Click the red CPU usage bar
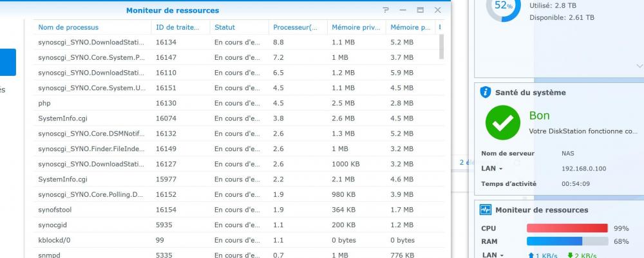The image size is (644, 258). point(567,228)
